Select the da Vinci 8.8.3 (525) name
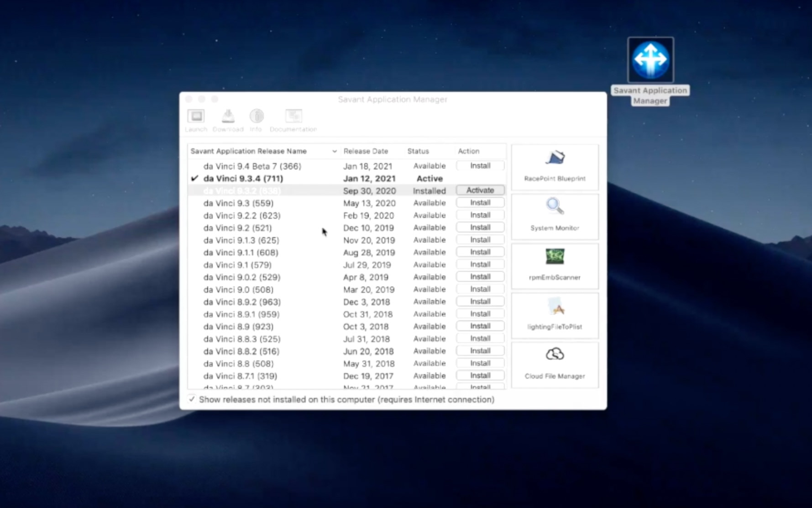The width and height of the screenshot is (812, 508). tap(242, 339)
